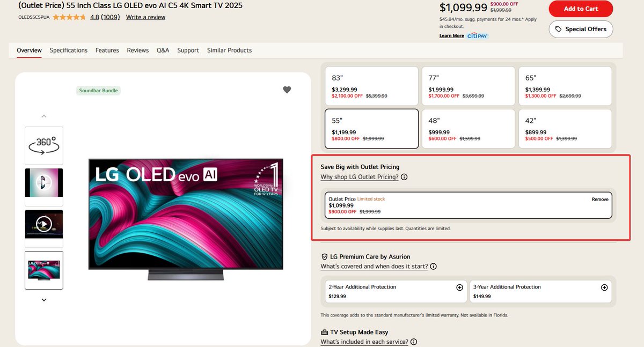Select the front view TV thumbnail
644x347 pixels.
point(44,270)
